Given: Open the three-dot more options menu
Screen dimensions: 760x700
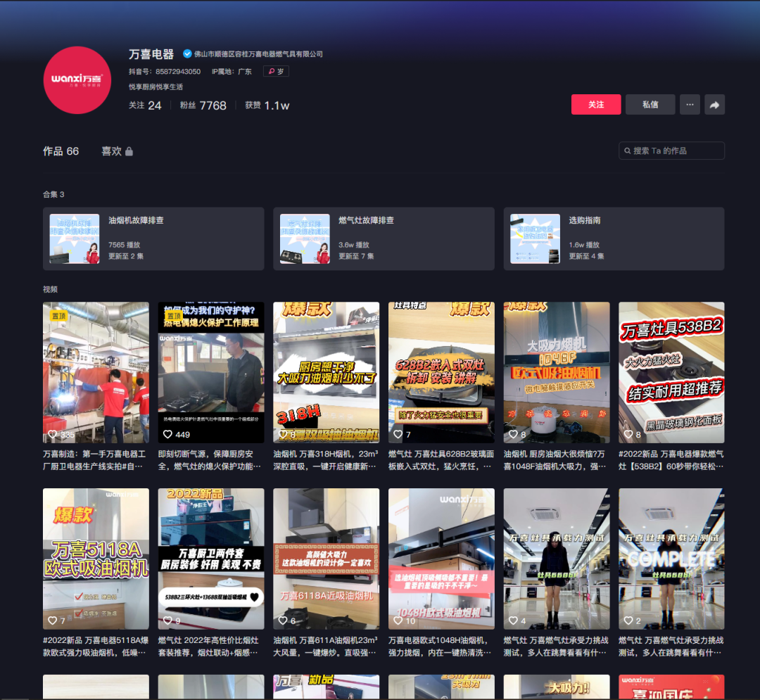Looking at the screenshot, I should point(690,105).
